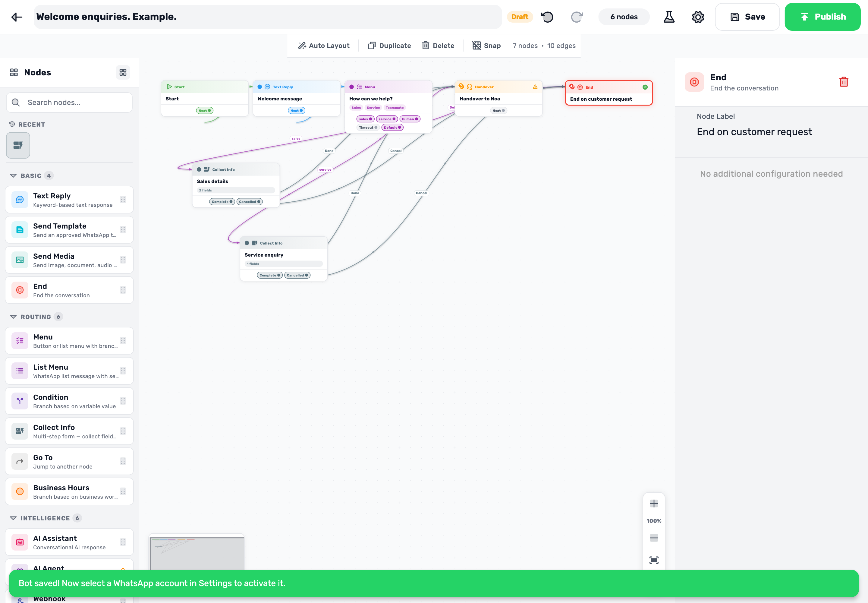Select the Send Media node icon

(x=20, y=260)
